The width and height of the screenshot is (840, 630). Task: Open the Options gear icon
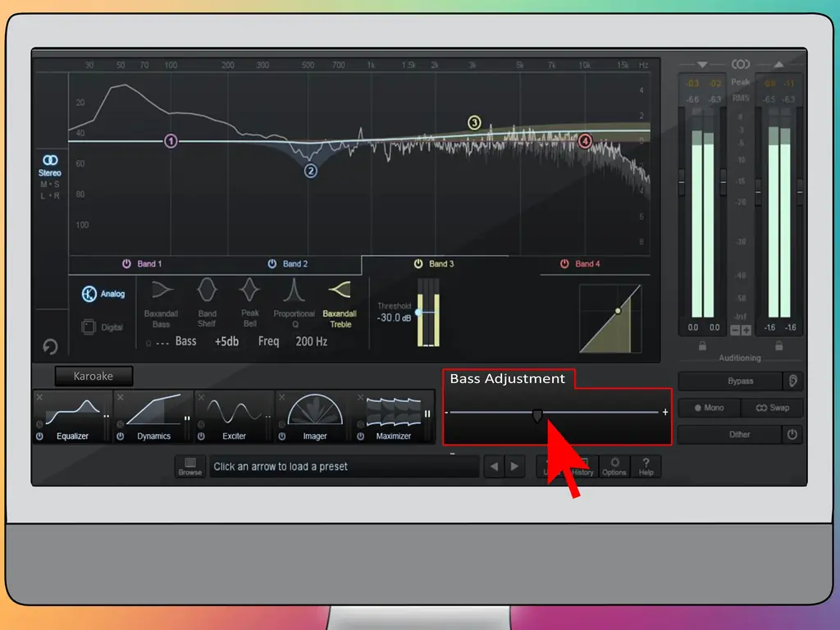pos(614,466)
